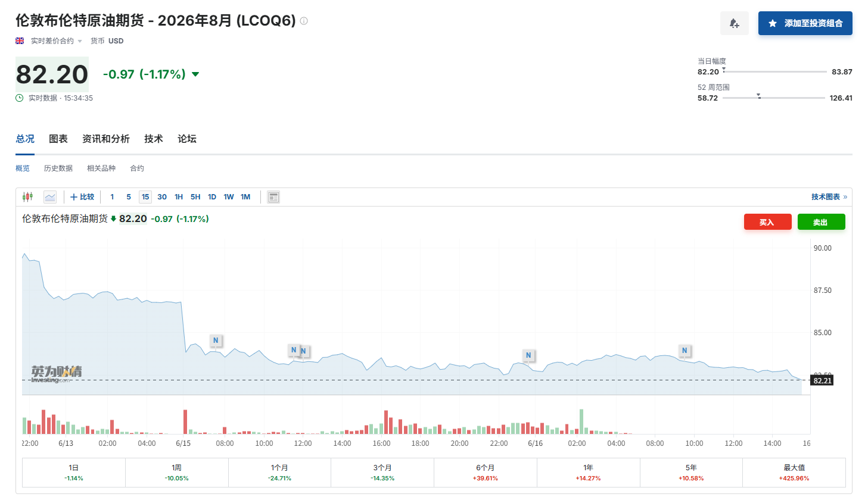Image resolution: width=868 pixels, height=500 pixels.
Task: Select the 1个月 performance range
Action: coord(279,473)
